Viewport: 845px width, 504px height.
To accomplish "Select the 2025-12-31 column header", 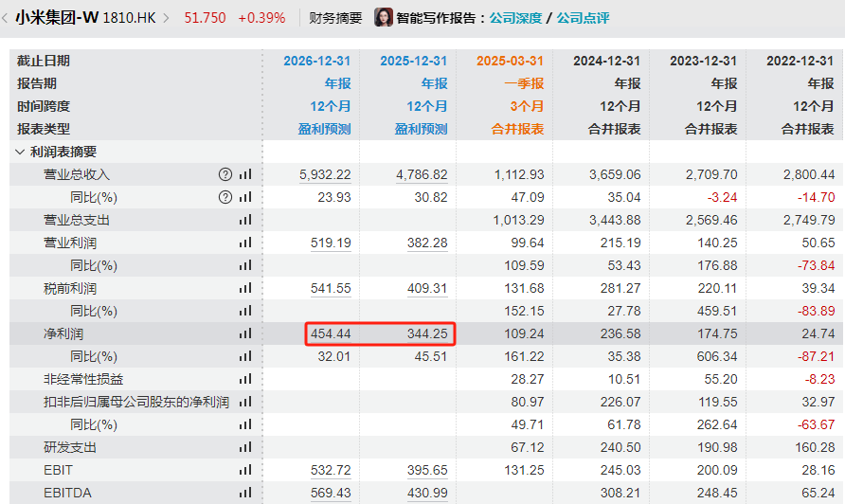I will click(414, 61).
